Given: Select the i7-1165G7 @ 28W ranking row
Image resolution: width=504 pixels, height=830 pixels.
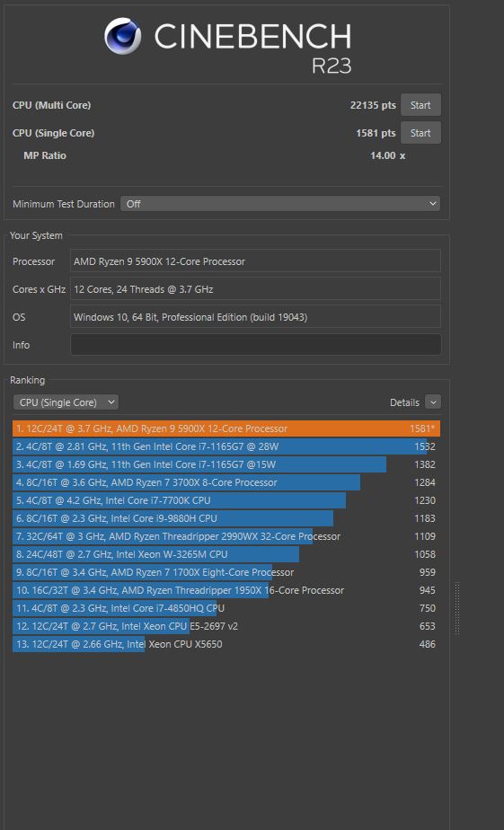Looking at the screenshot, I should click(x=226, y=446).
